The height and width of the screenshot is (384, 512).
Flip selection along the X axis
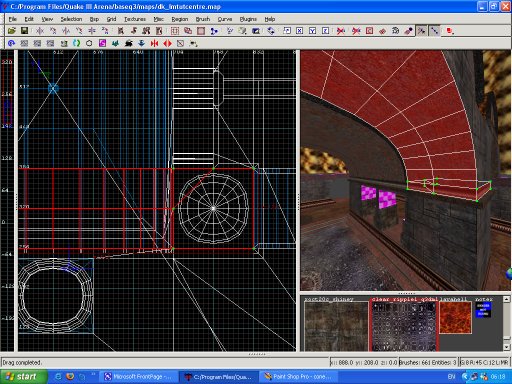pos(40,31)
